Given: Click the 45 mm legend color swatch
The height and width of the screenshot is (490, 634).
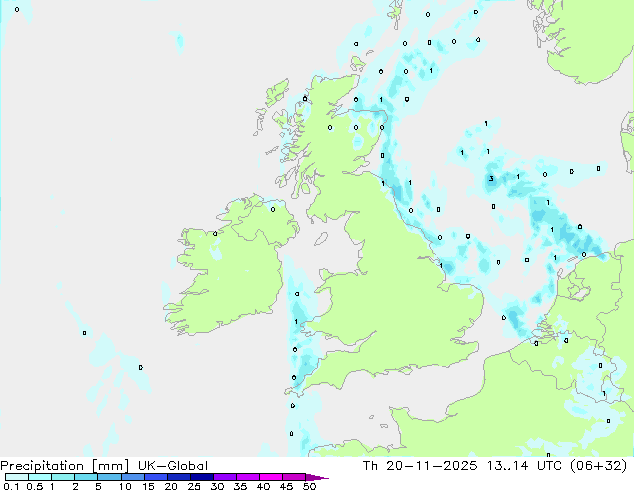Looking at the screenshot, I should click(x=294, y=477).
